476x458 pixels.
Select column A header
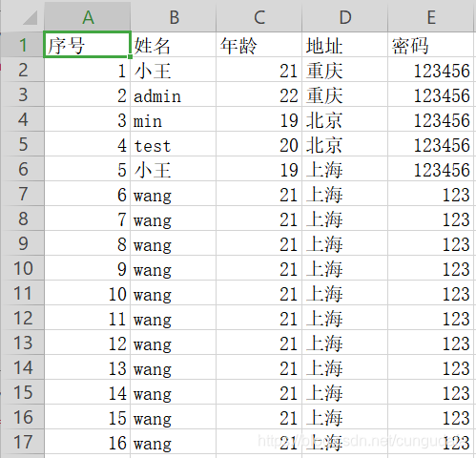tap(88, 16)
